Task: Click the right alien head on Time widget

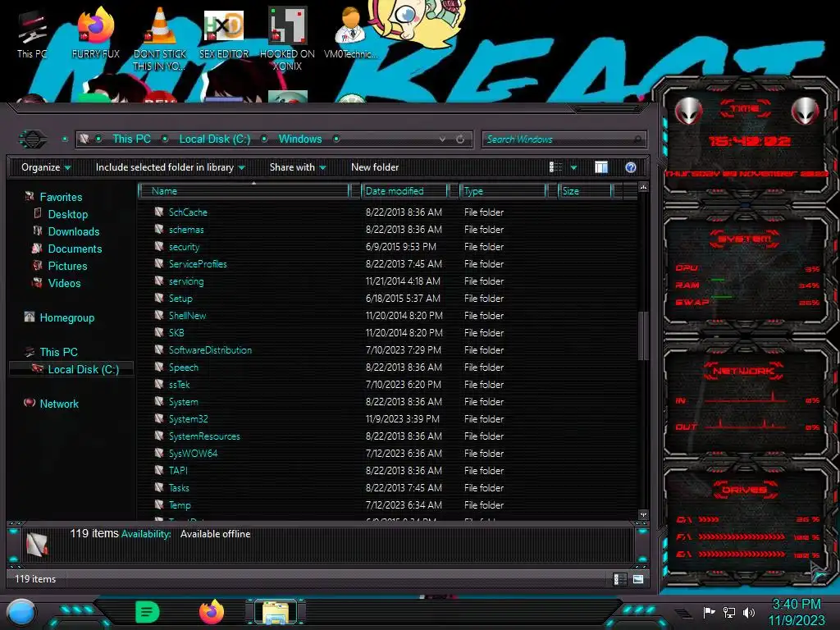Action: tap(806, 111)
